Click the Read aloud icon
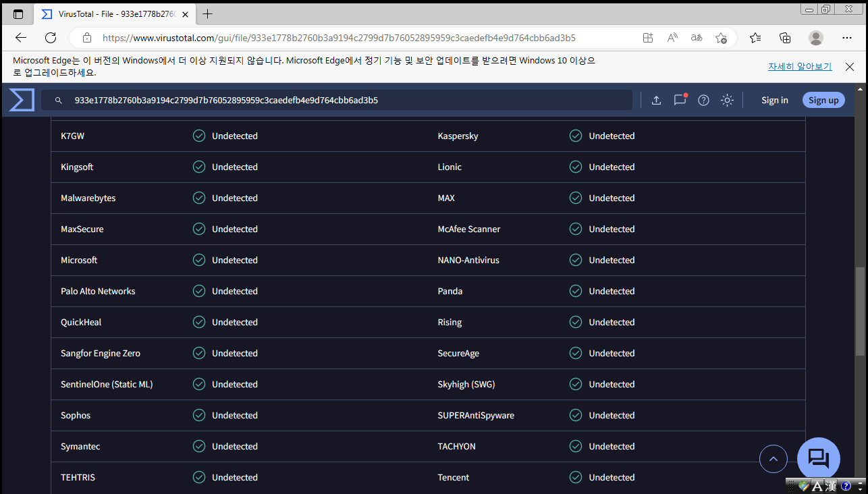Viewport: 868px width, 494px height. pos(672,38)
